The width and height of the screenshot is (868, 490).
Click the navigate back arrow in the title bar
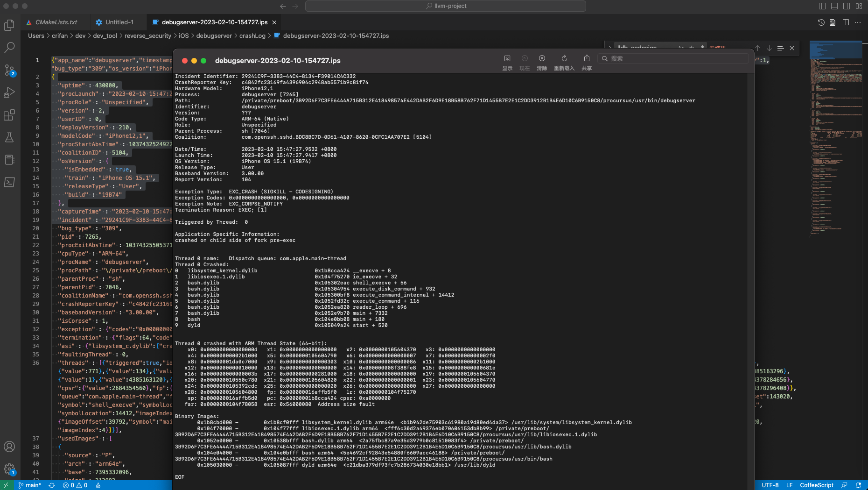click(x=283, y=6)
